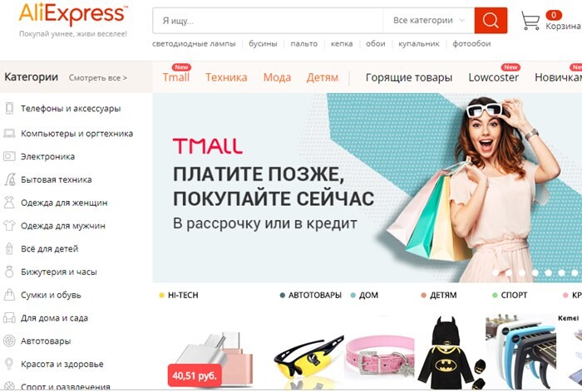The height and width of the screenshot is (392, 582).
Task: Click the handbag icon for Сумки и обувь
Action: point(9,295)
